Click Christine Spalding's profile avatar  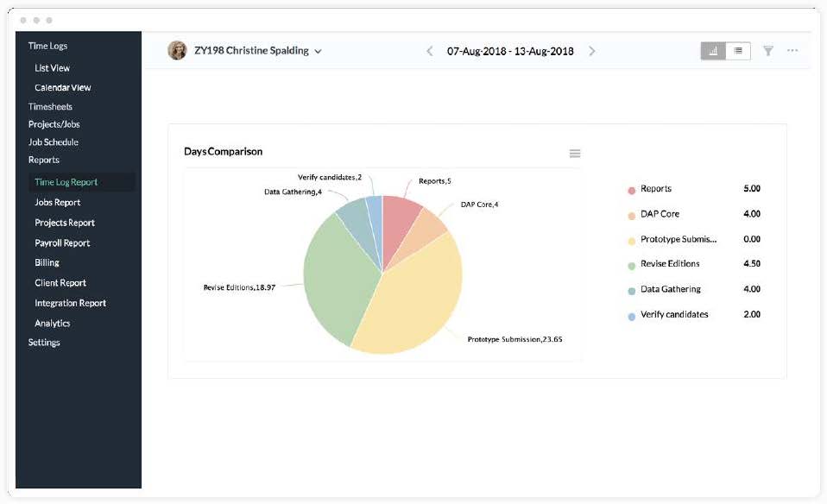click(x=177, y=51)
